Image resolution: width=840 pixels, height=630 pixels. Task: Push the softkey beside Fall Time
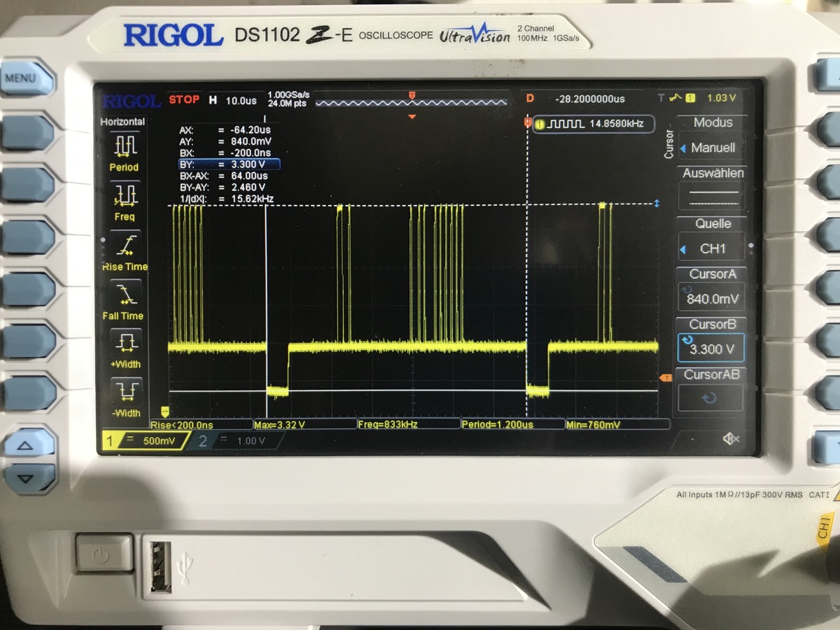28,289
